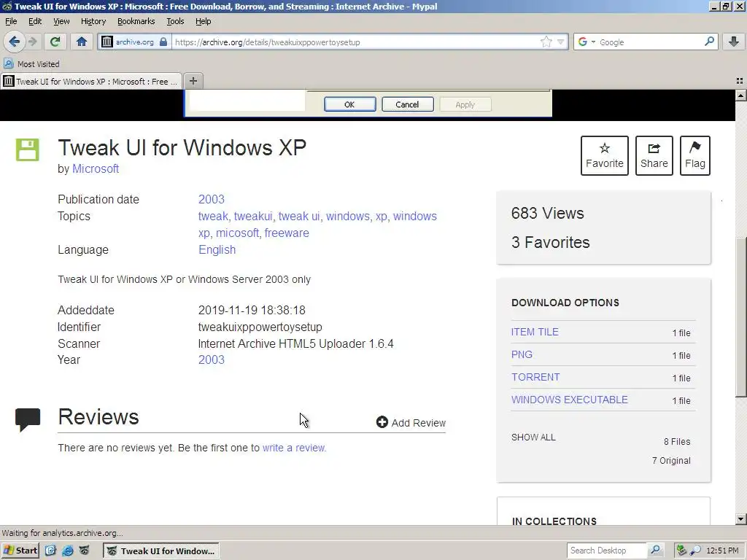Click the tab groups icon
This screenshot has height=560, width=747.
tap(740, 81)
